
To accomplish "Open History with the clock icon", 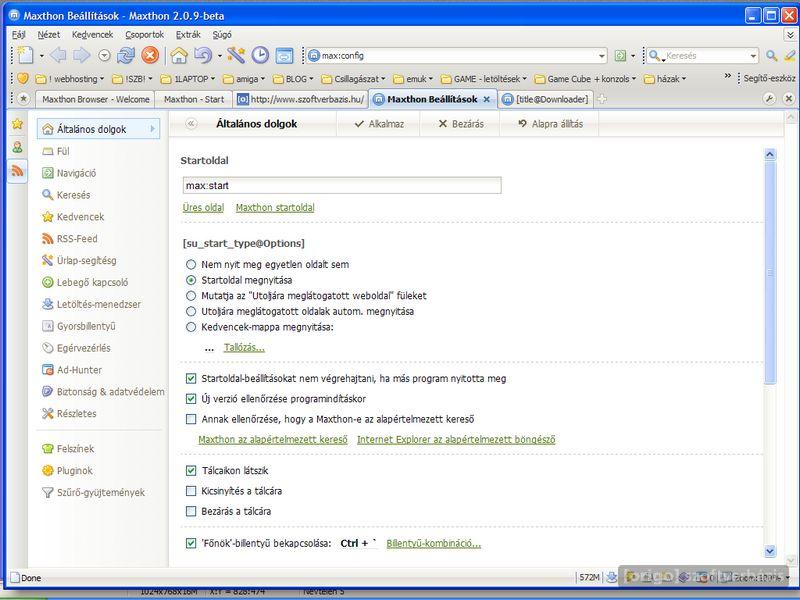I will click(x=260, y=55).
